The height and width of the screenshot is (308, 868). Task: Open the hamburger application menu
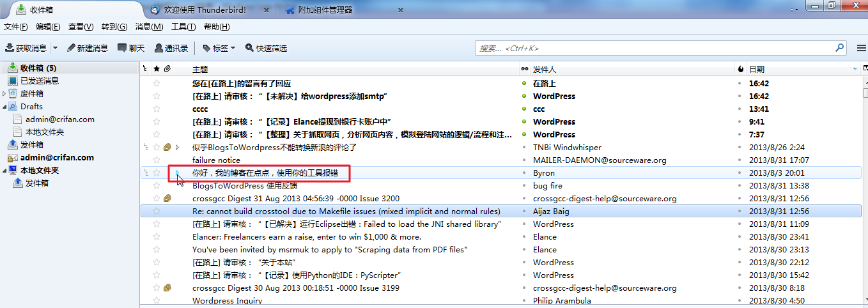click(x=861, y=48)
